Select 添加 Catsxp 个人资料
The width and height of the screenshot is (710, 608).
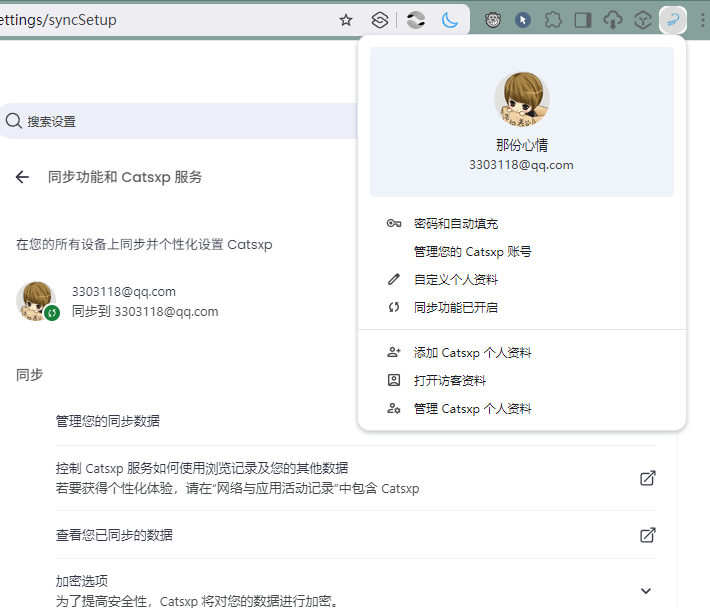coord(522,353)
